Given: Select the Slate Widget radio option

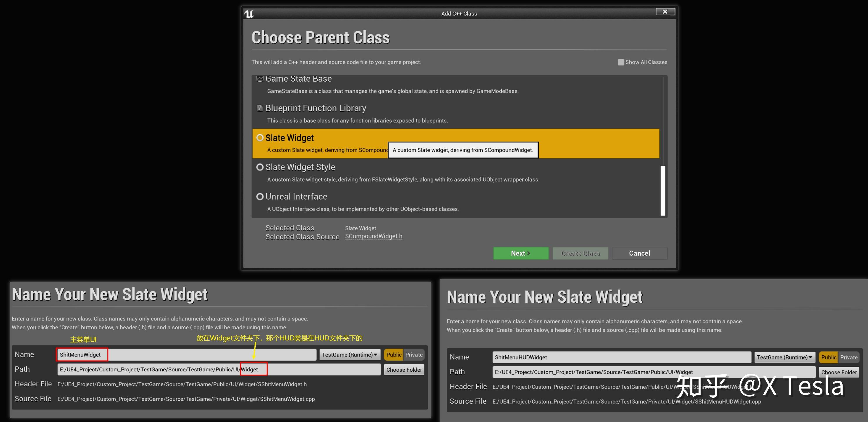Looking at the screenshot, I should (x=260, y=138).
